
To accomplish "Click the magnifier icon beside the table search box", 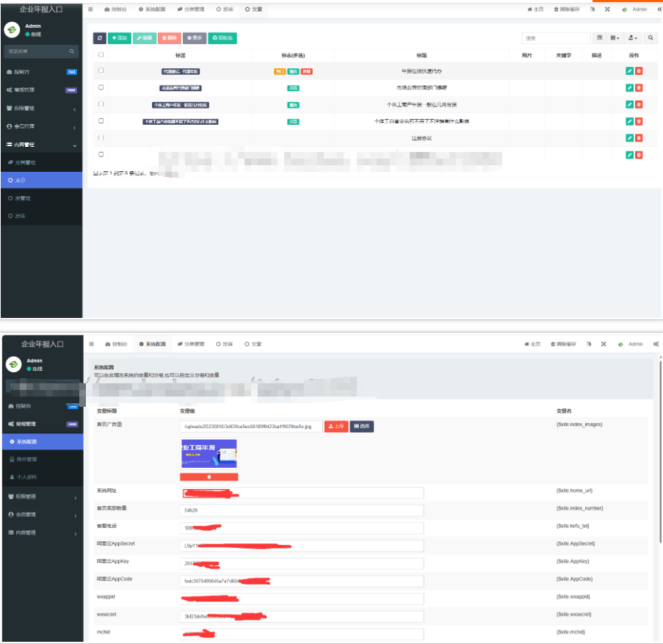I will click(651, 37).
